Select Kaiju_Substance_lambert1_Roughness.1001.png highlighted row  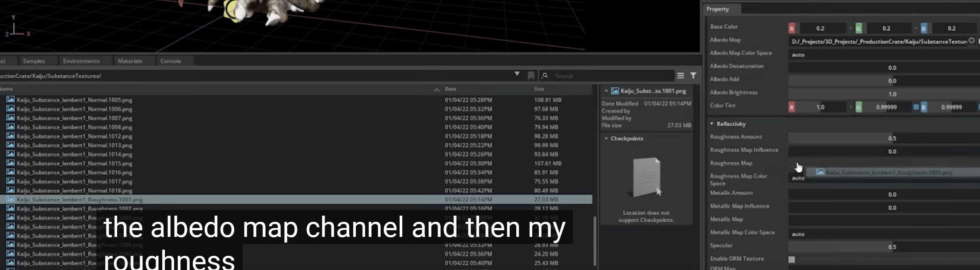[x=296, y=199]
